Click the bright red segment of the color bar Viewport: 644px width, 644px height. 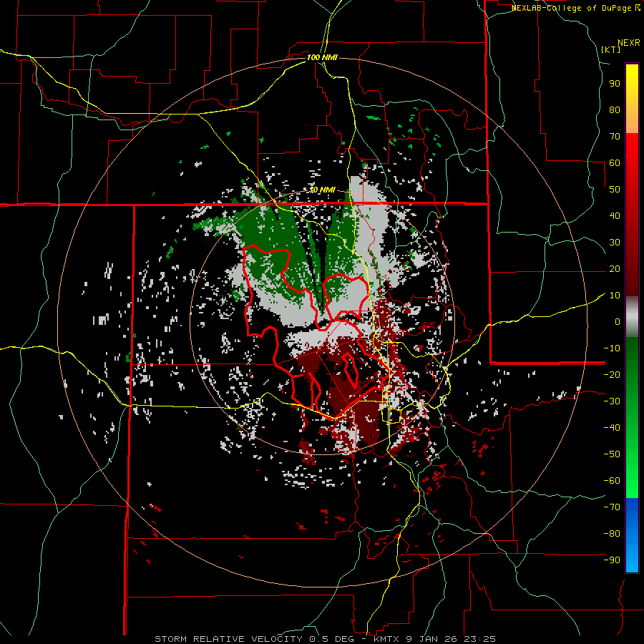632,215
